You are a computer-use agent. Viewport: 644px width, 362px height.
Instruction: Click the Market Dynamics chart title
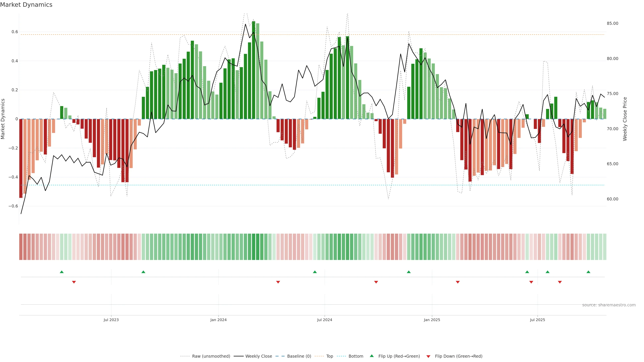point(26,5)
